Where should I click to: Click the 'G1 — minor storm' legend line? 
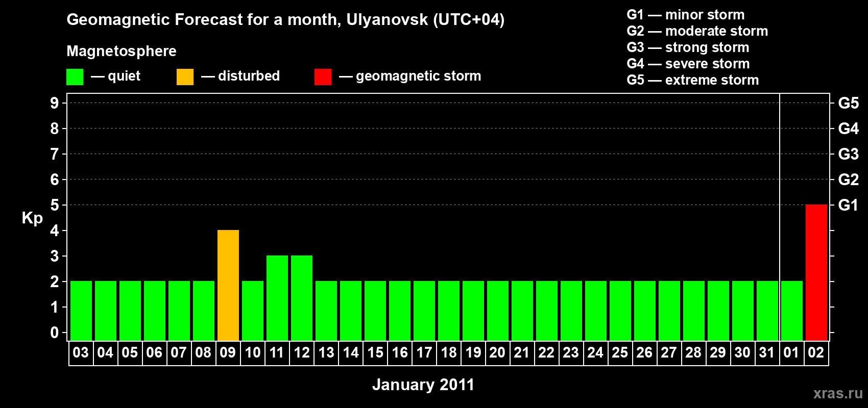[x=686, y=15]
